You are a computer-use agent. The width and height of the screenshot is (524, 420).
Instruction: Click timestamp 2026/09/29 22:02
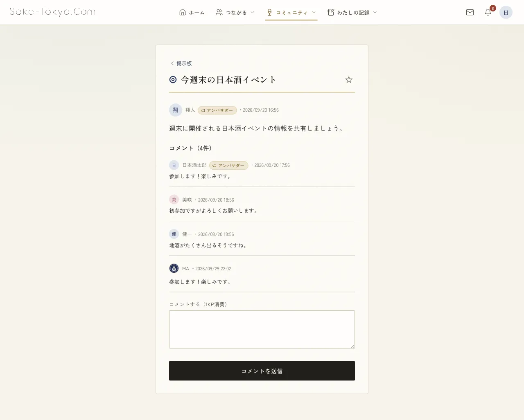(213, 269)
